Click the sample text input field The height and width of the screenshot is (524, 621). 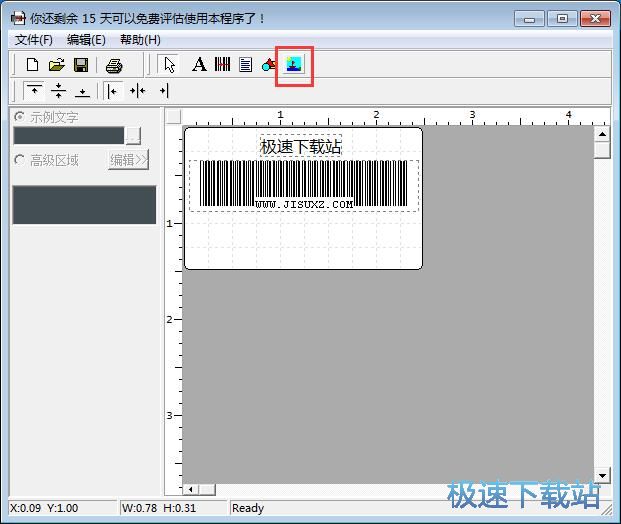[69, 135]
